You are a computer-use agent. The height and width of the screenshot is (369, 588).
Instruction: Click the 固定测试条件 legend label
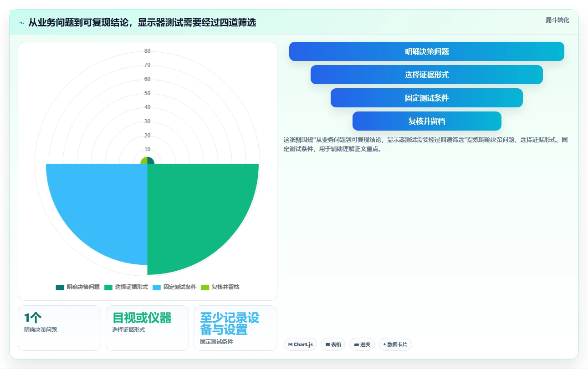pos(180,287)
